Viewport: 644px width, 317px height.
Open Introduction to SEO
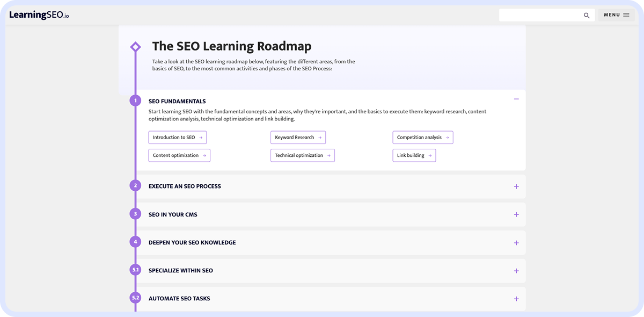(177, 137)
